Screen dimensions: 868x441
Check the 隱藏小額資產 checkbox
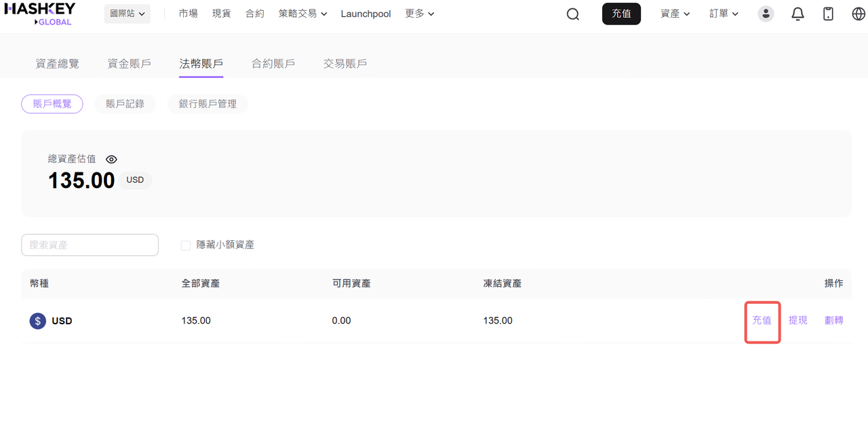[x=185, y=245]
